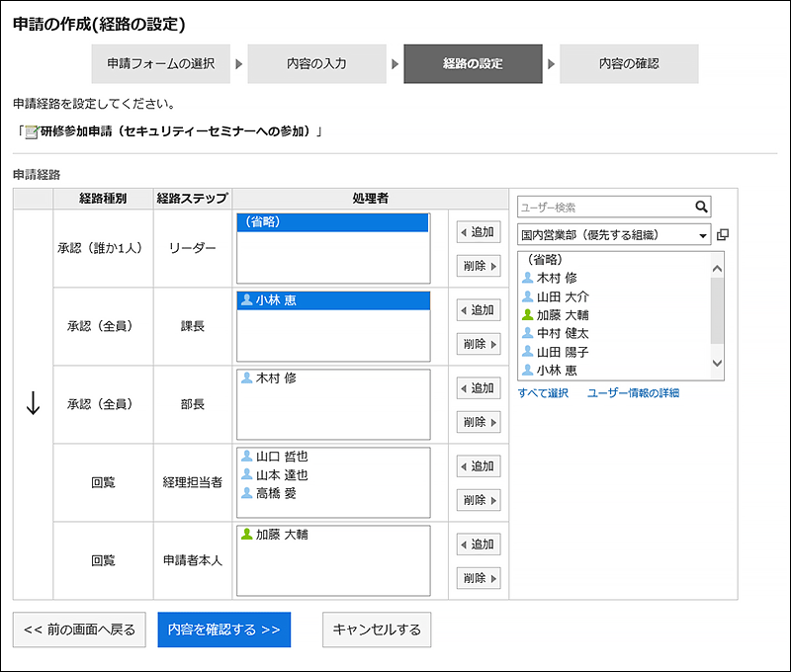Click user icon beside 中村 健太
791x672 pixels.
527,333
